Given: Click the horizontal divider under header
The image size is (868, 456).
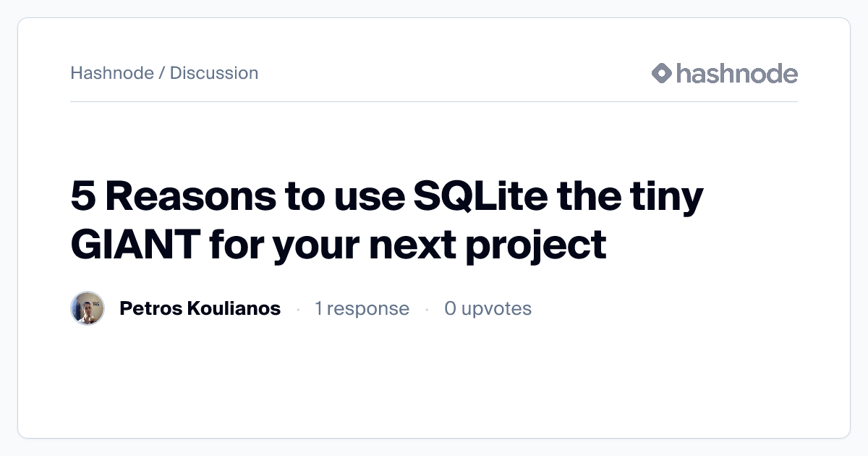Looking at the screenshot, I should click(x=434, y=101).
